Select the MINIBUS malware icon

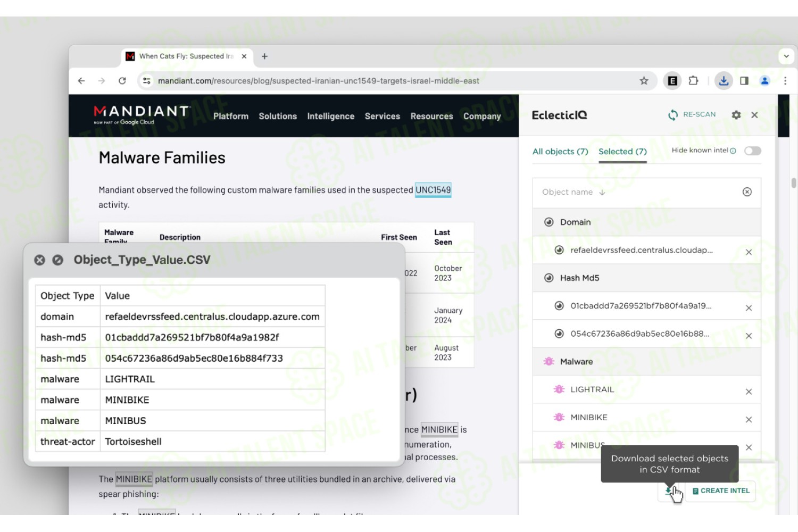(x=559, y=445)
